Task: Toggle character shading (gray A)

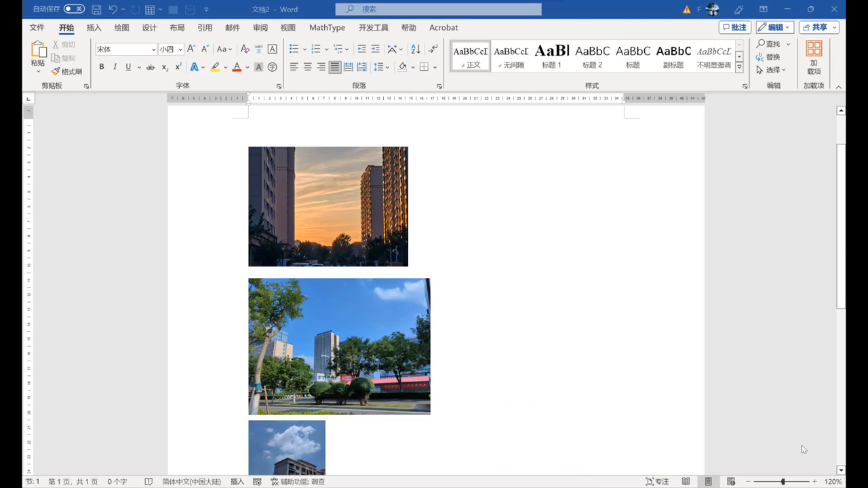Action: [x=258, y=67]
